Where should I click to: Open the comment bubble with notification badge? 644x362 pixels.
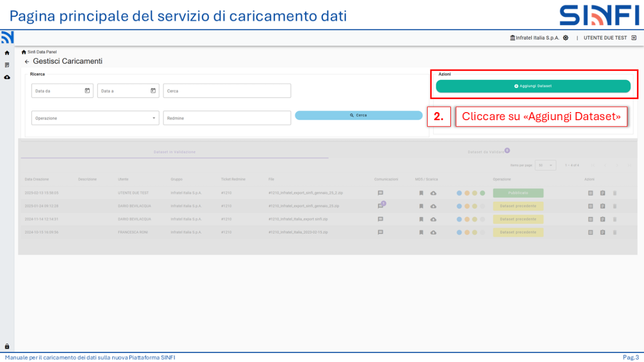[x=380, y=205]
